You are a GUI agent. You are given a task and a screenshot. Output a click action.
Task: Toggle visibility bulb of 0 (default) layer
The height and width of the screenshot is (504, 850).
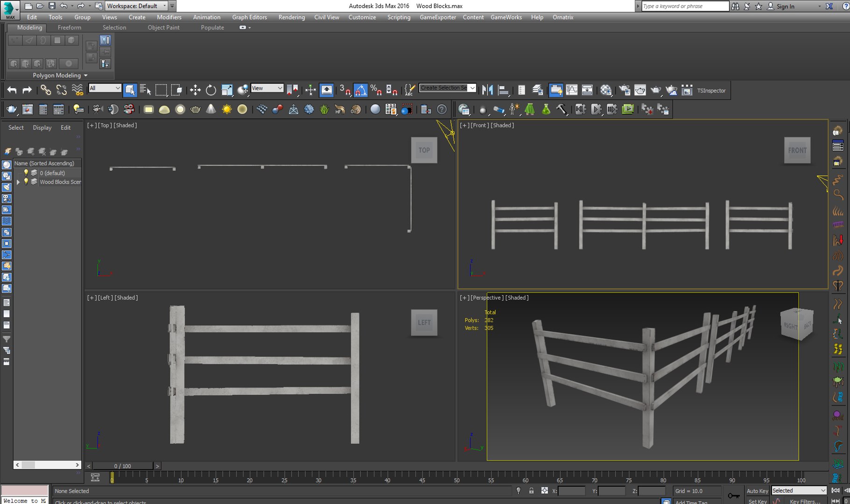pyautogui.click(x=26, y=173)
